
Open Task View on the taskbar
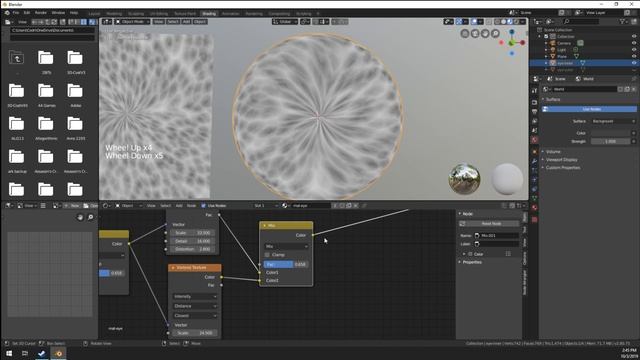pyautogui.click(x=25, y=353)
